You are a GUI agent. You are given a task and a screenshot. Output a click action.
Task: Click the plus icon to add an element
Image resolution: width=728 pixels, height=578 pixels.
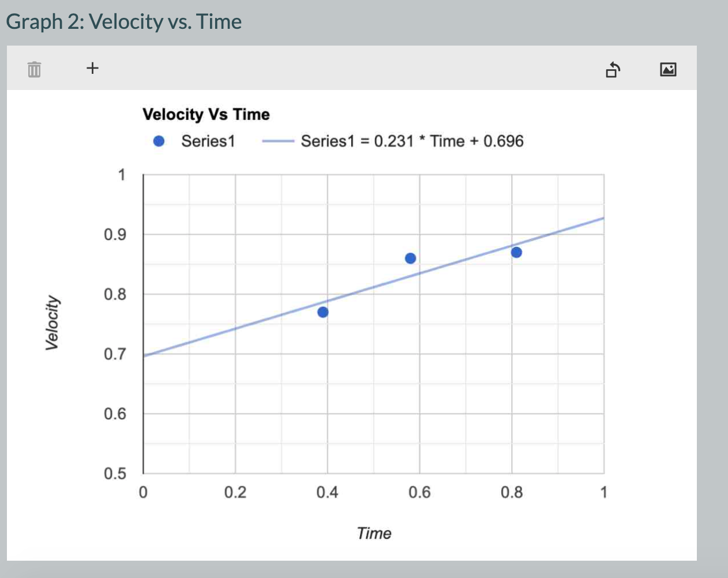[92, 68]
